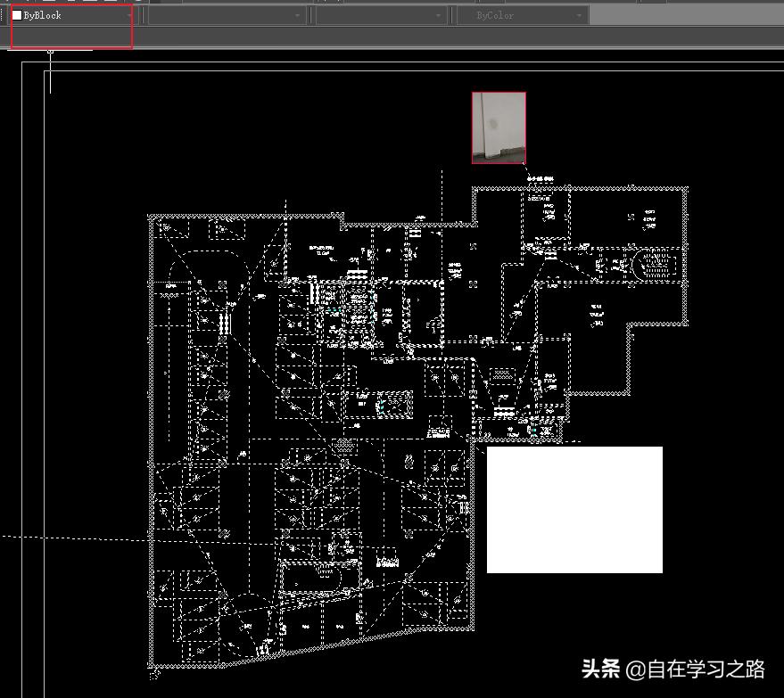Click the small symbol below plan's bottom-left corner
Viewport: 784px width, 698px height.
154,675
